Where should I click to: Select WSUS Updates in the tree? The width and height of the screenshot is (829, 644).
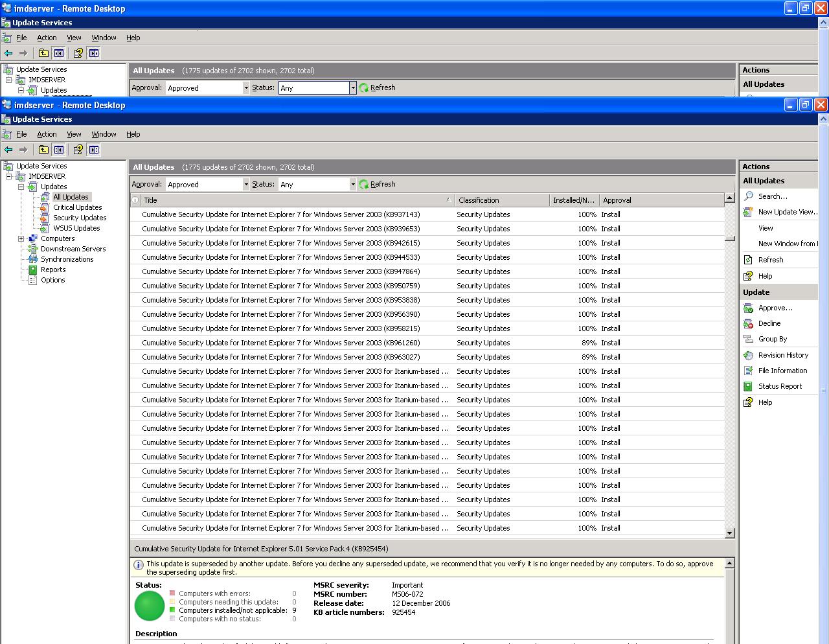point(76,228)
